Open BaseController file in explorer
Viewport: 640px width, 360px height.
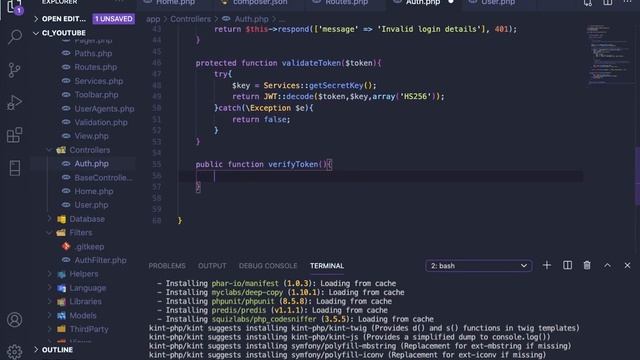[103, 178]
